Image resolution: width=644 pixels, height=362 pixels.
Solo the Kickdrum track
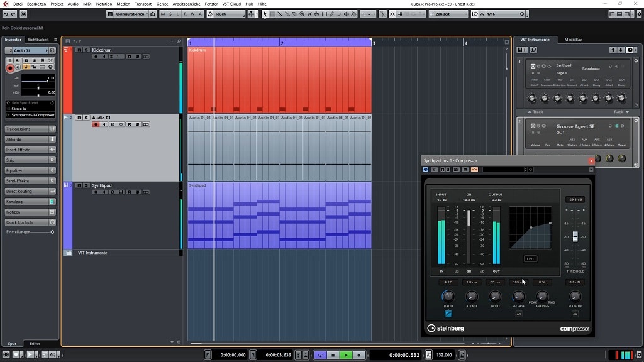click(86, 50)
